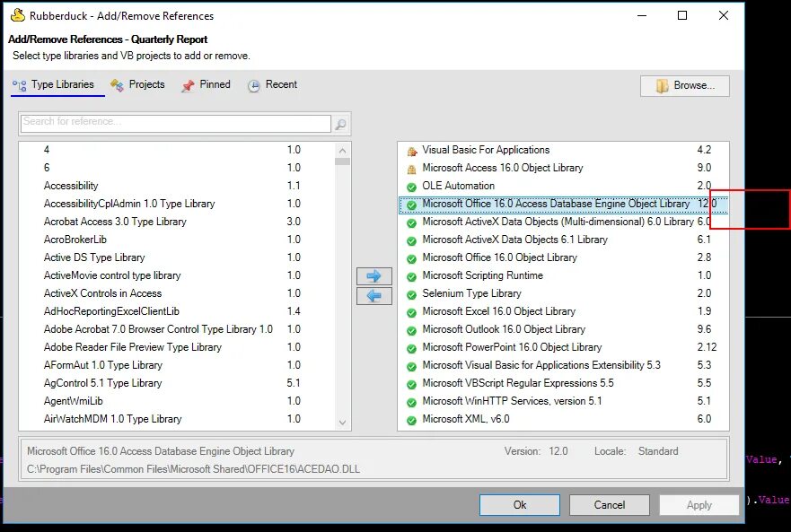Select the AcroBrokerLib entry
The width and height of the screenshot is (791, 532).
pyautogui.click(x=177, y=240)
